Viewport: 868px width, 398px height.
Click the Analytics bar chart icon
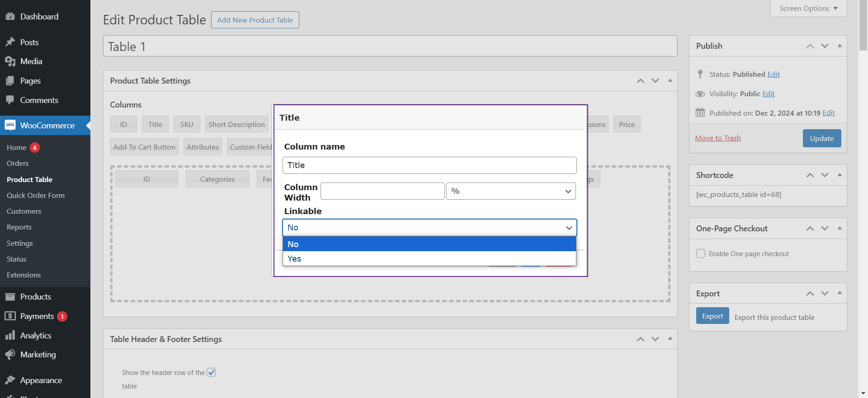(10, 335)
